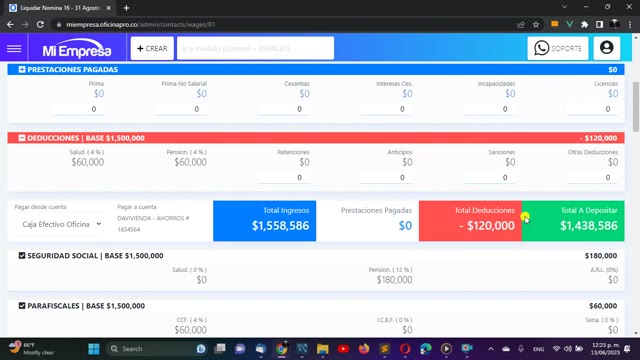Open the user profile icon
The width and height of the screenshot is (640, 360).
pyautogui.click(x=607, y=48)
